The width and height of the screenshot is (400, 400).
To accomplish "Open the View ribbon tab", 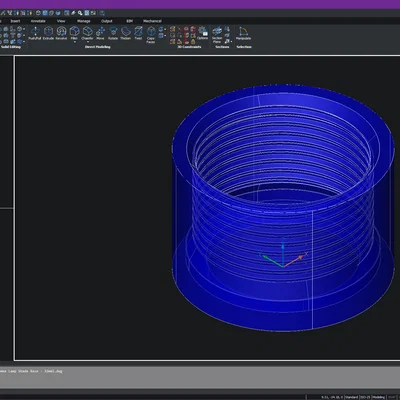I will [61, 21].
